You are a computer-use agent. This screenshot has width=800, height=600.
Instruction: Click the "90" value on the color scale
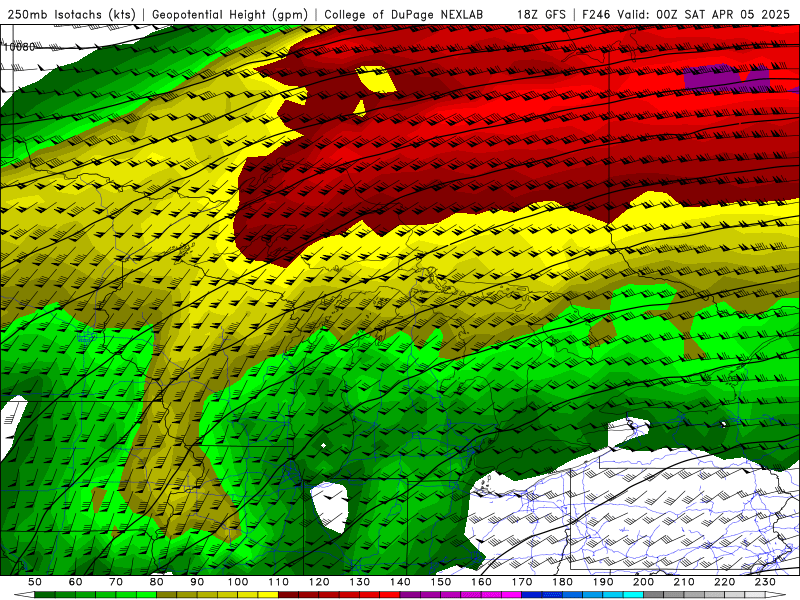coord(197,582)
